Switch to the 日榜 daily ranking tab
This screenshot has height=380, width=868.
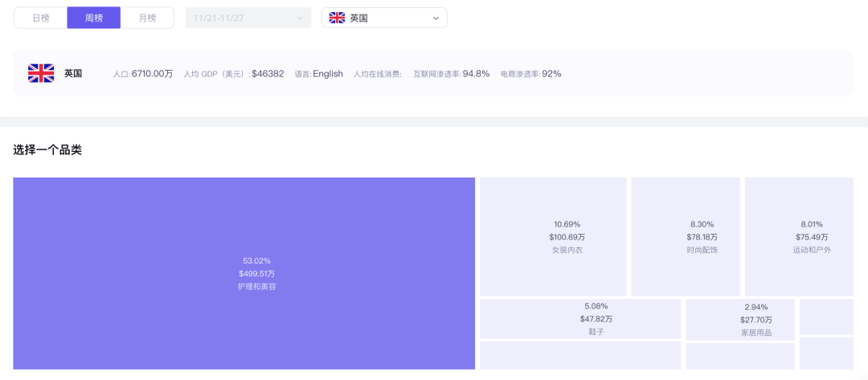click(x=40, y=18)
